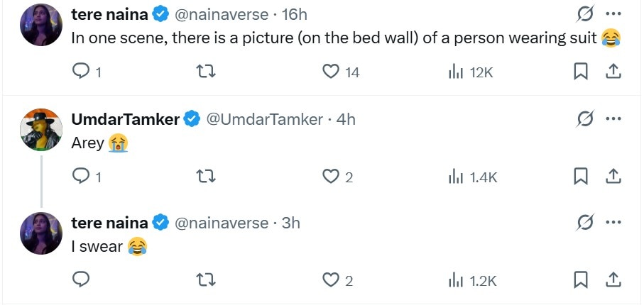Reply to the 'I swear' tweet

point(82,281)
